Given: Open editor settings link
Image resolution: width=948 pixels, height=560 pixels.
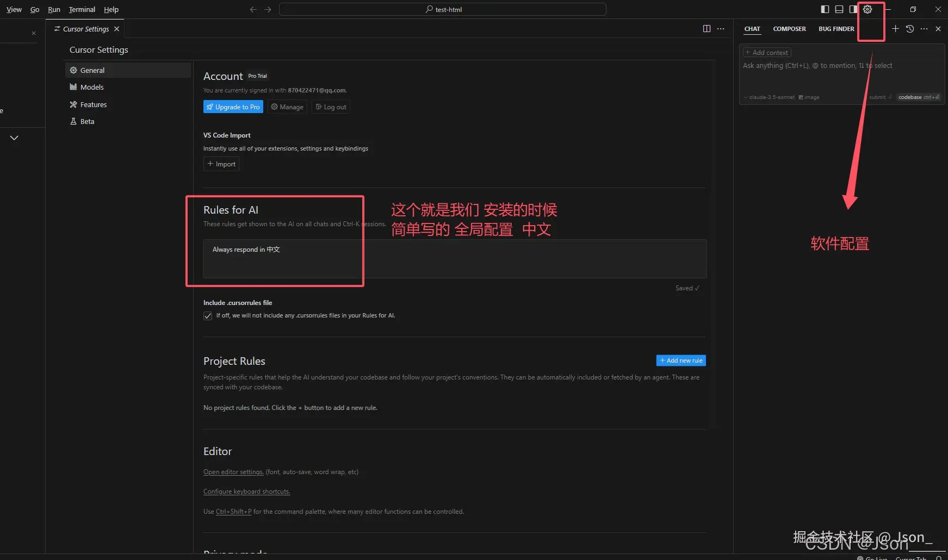Looking at the screenshot, I should tap(233, 472).
